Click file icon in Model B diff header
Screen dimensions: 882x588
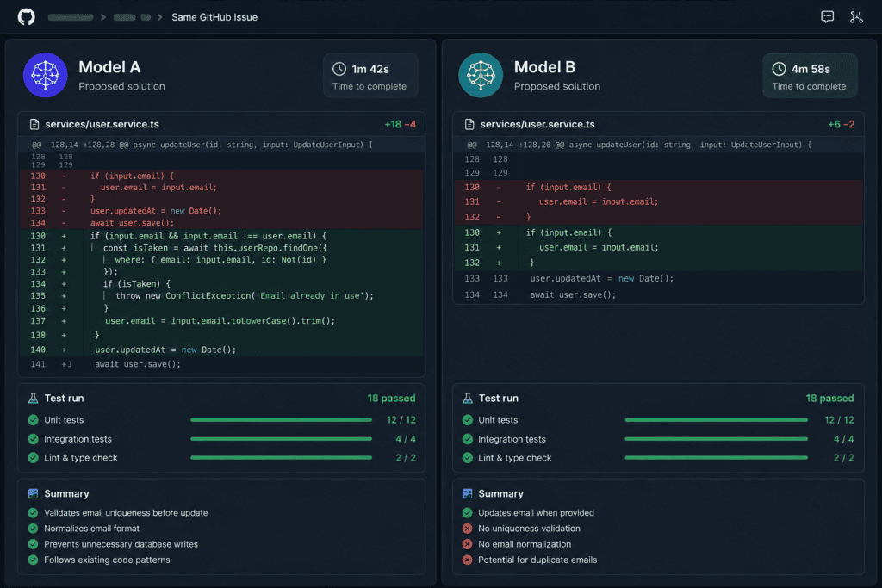(x=469, y=124)
